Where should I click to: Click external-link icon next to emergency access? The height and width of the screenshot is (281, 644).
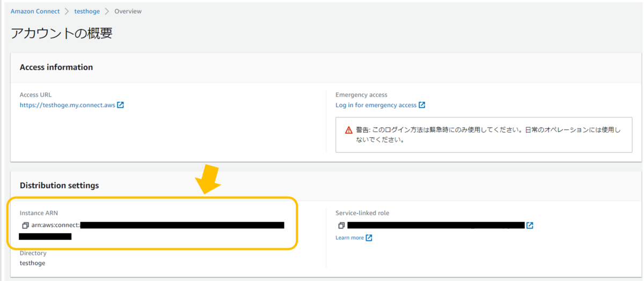point(422,105)
